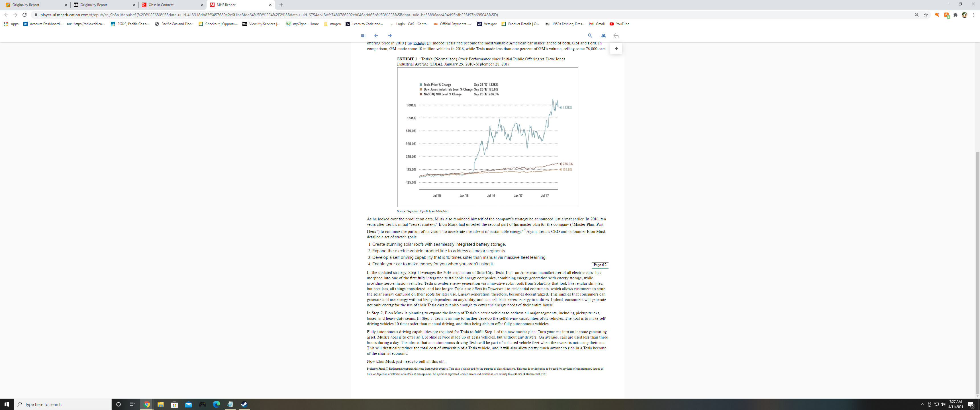Open the sdio.edd.ca bookmark
This screenshot has width=980, height=410.
point(86,24)
